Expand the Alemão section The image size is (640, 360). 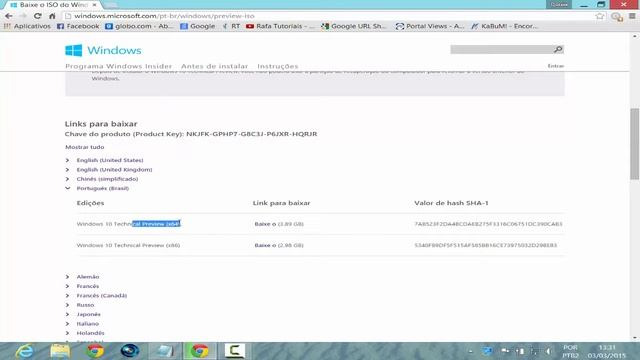tap(88, 277)
